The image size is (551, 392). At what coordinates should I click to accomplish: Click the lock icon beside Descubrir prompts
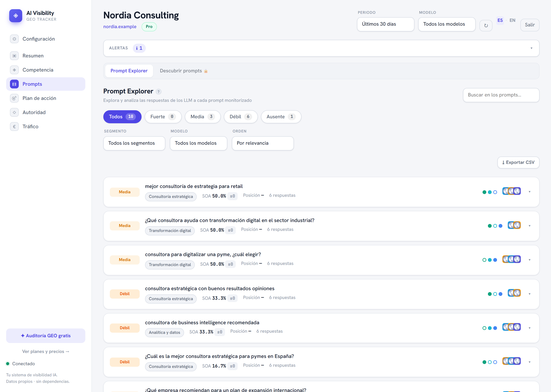click(206, 71)
